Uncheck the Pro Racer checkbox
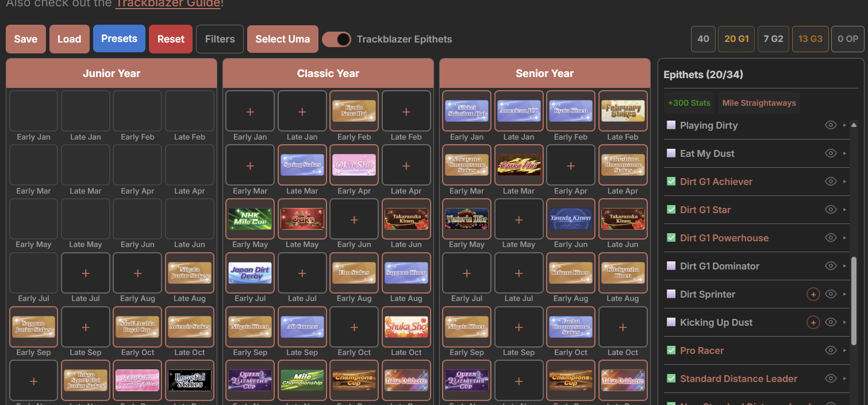 point(671,350)
